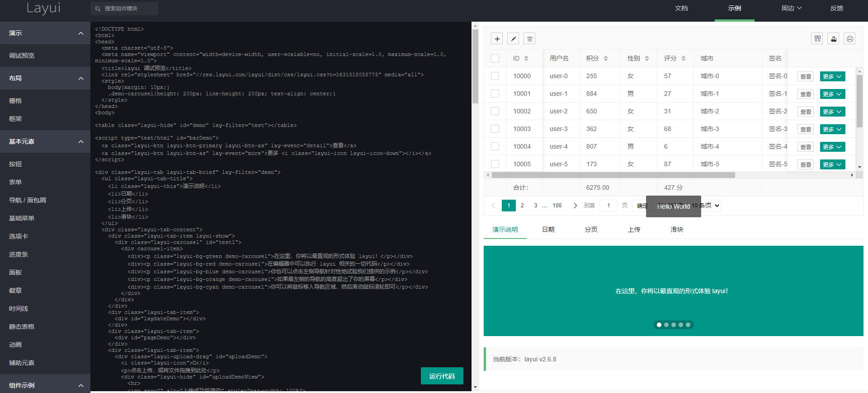Click the table horizontal scrollbar thumb
868x393 pixels.
click(x=613, y=175)
